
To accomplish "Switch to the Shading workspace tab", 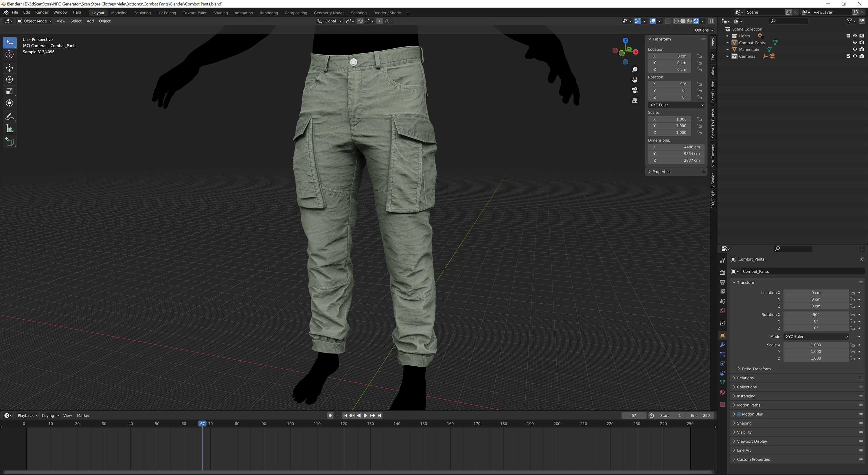I will (220, 13).
